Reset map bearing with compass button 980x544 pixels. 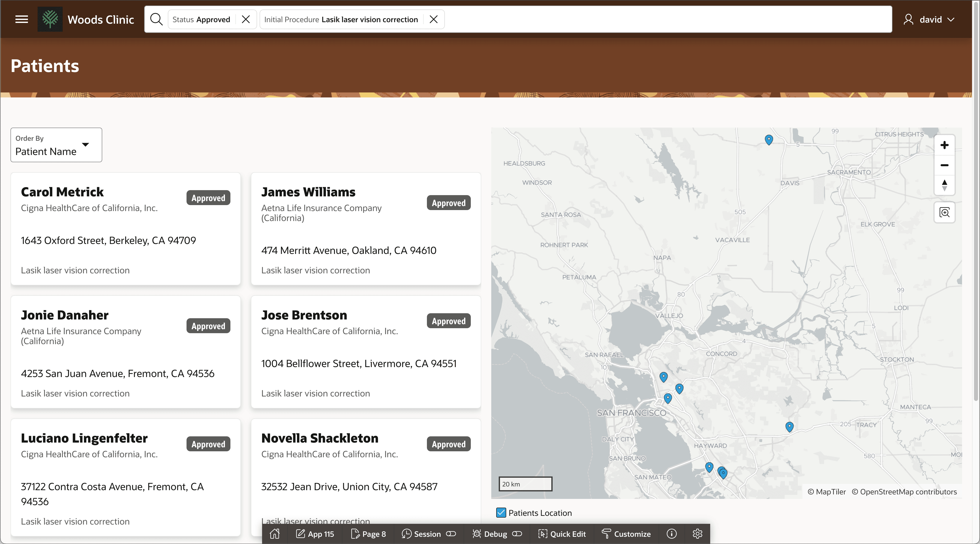[x=944, y=185]
